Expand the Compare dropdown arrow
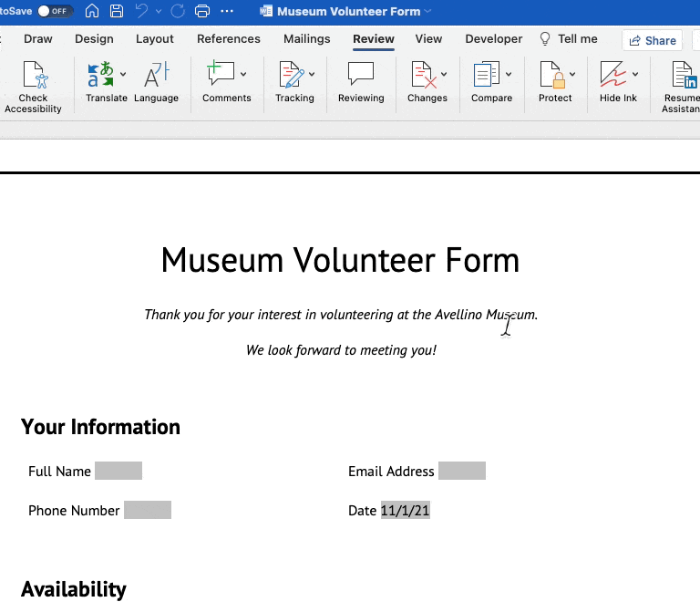This screenshot has width=700, height=602. [509, 74]
